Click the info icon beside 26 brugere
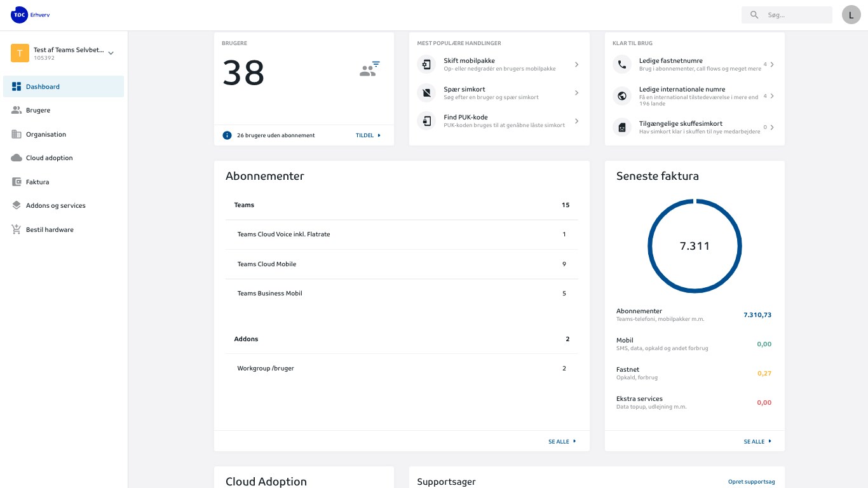This screenshot has width=868, height=488. tap(227, 135)
